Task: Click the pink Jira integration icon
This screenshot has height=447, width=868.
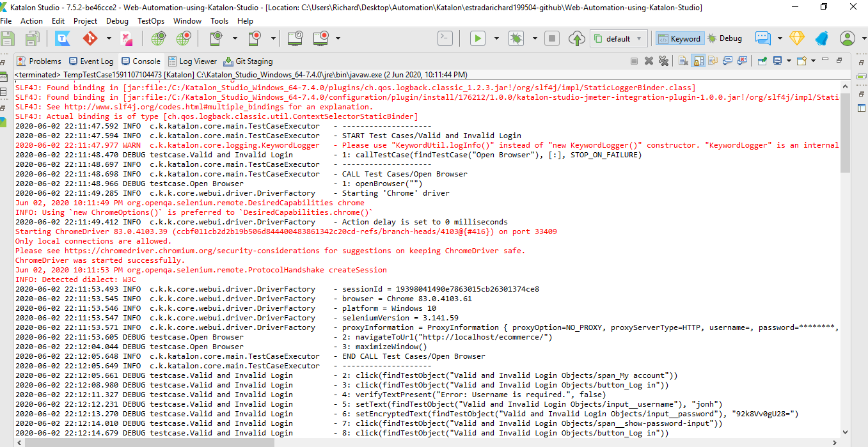Action: tap(127, 38)
